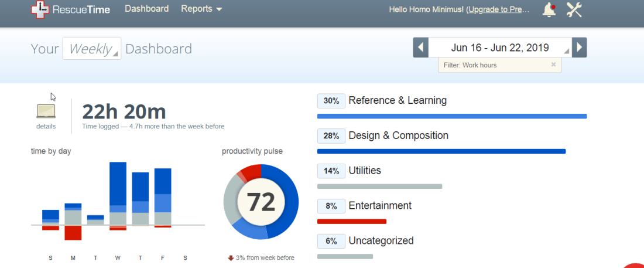Click the red down arrow under productivity pulse

(x=231, y=258)
